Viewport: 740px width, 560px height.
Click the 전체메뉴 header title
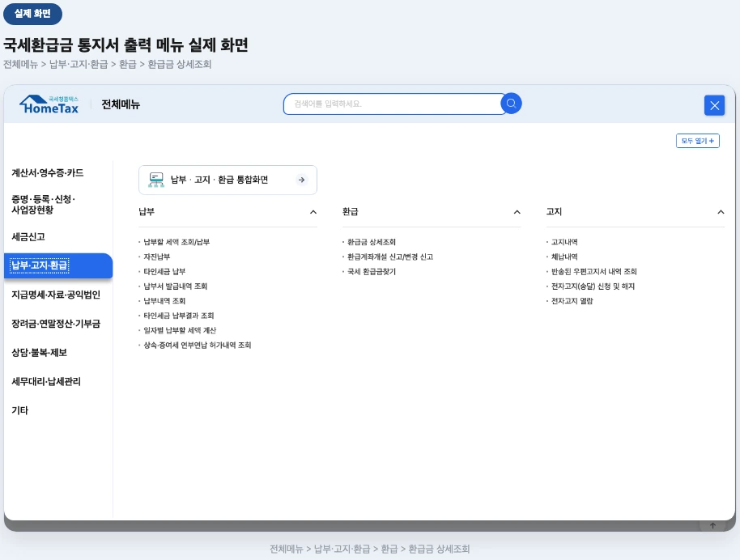coord(121,104)
